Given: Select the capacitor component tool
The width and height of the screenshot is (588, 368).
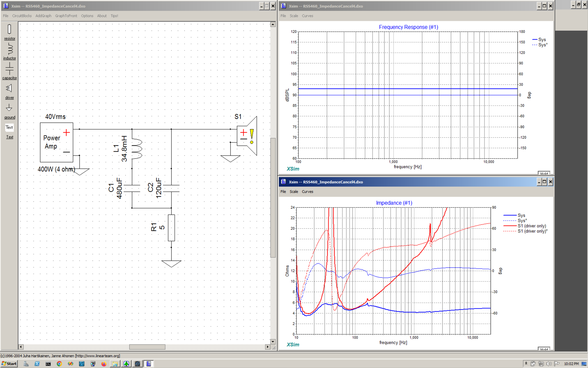Looking at the screenshot, I should pyautogui.click(x=9, y=71).
